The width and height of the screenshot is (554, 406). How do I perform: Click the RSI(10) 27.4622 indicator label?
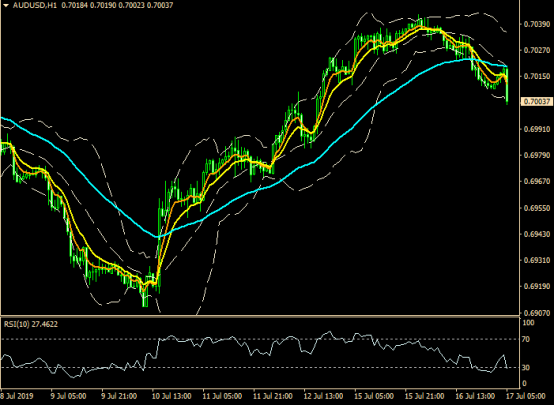(x=31, y=324)
